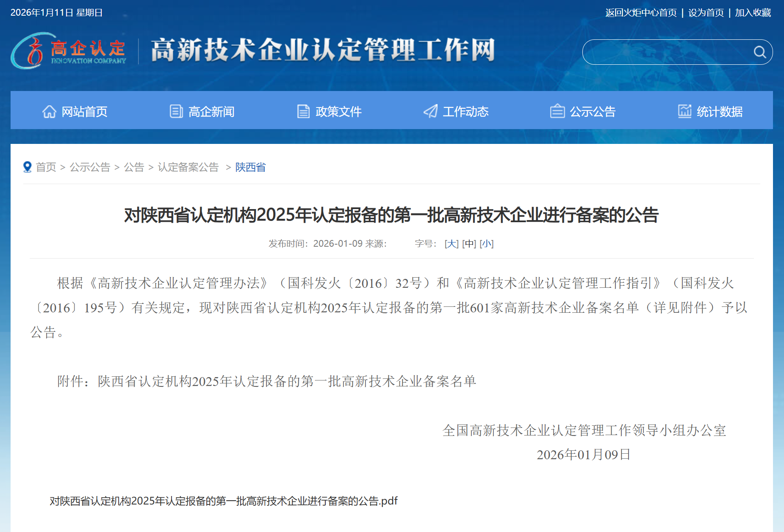Open the 统计数据 navigation tab

tap(719, 111)
